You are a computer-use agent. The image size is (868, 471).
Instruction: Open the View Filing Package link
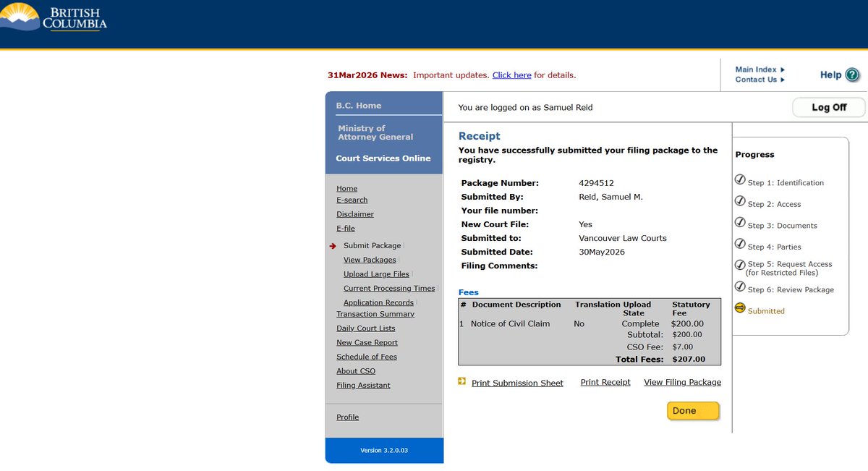pyautogui.click(x=682, y=382)
